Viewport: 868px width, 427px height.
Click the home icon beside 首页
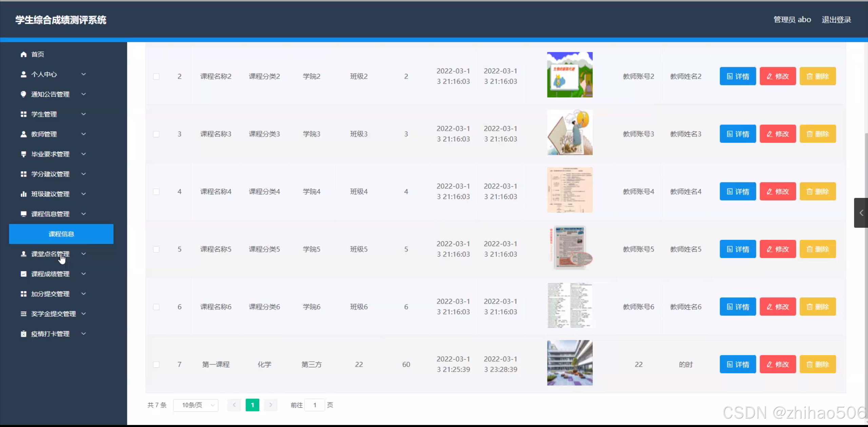[23, 54]
